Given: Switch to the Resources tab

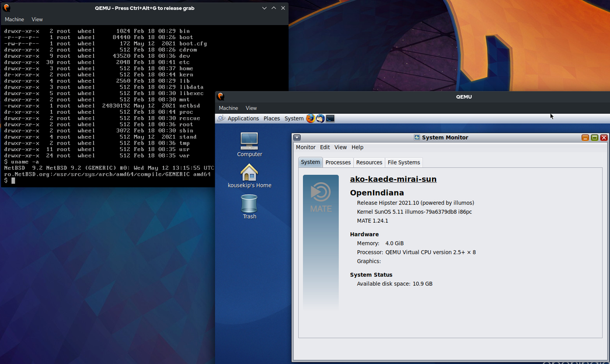Looking at the screenshot, I should tap(369, 162).
